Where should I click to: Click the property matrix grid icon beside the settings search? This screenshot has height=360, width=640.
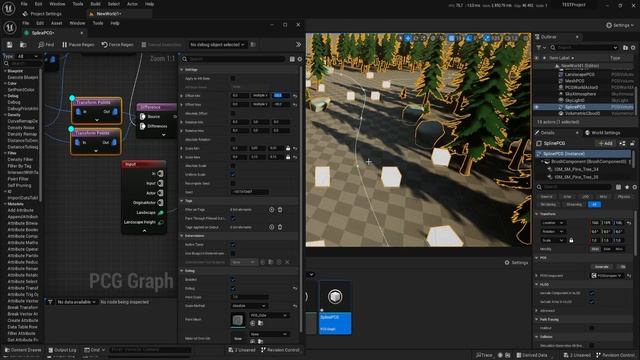click(292, 59)
